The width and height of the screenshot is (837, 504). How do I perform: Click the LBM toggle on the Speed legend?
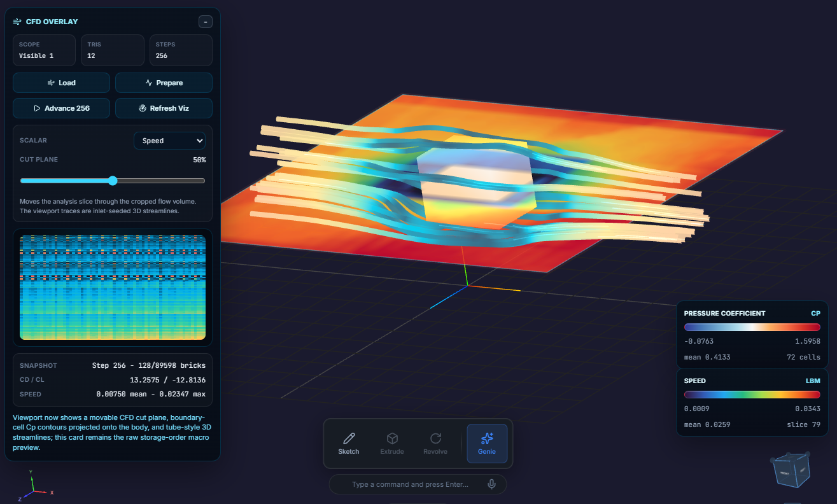click(x=813, y=380)
